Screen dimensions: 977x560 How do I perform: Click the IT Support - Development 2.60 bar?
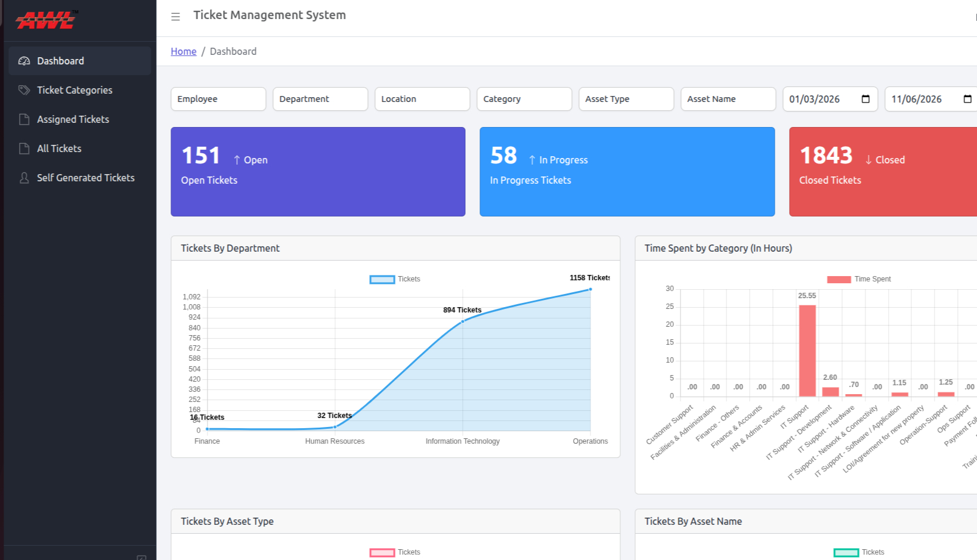830,392
